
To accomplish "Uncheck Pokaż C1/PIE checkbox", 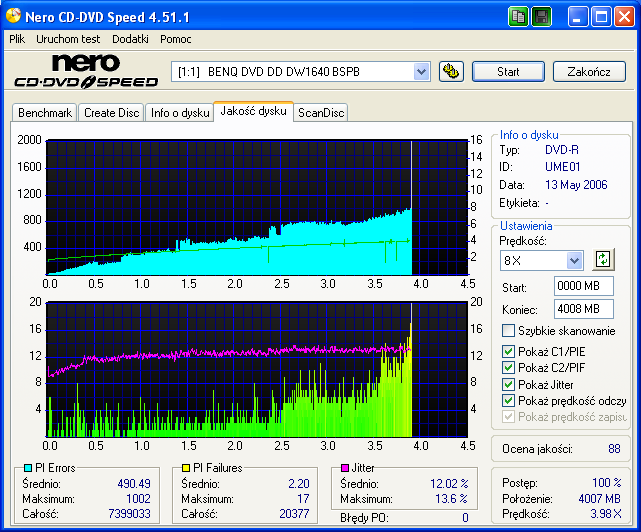I will click(x=508, y=351).
